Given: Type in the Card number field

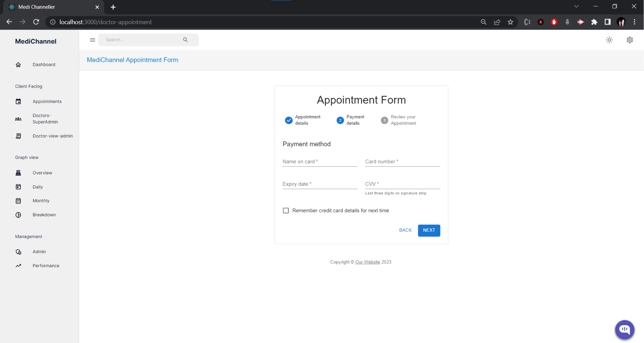Looking at the screenshot, I should pyautogui.click(x=402, y=161).
